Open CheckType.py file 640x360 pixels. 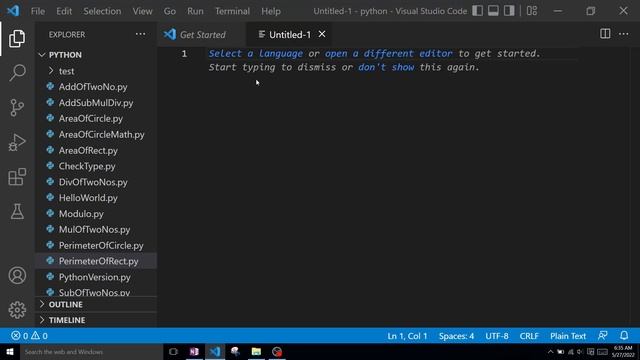(96, 166)
